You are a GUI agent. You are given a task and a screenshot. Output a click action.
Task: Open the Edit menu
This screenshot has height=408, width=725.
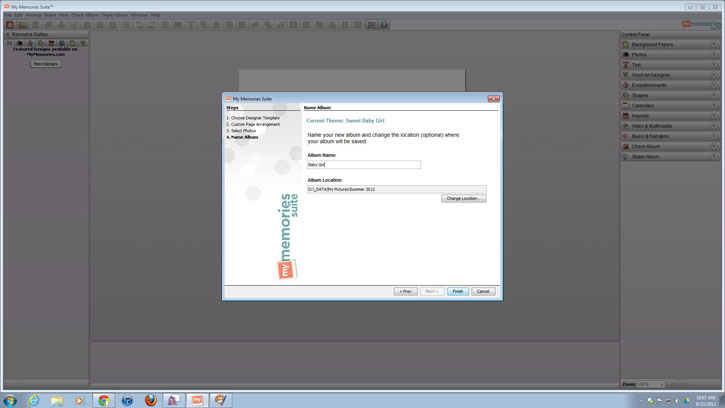(18, 15)
